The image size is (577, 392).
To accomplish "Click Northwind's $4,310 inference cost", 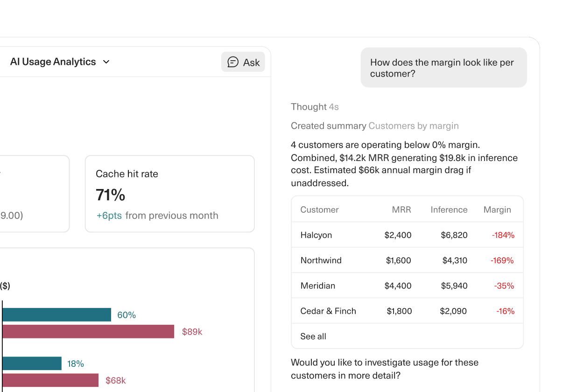I will pyautogui.click(x=455, y=260).
